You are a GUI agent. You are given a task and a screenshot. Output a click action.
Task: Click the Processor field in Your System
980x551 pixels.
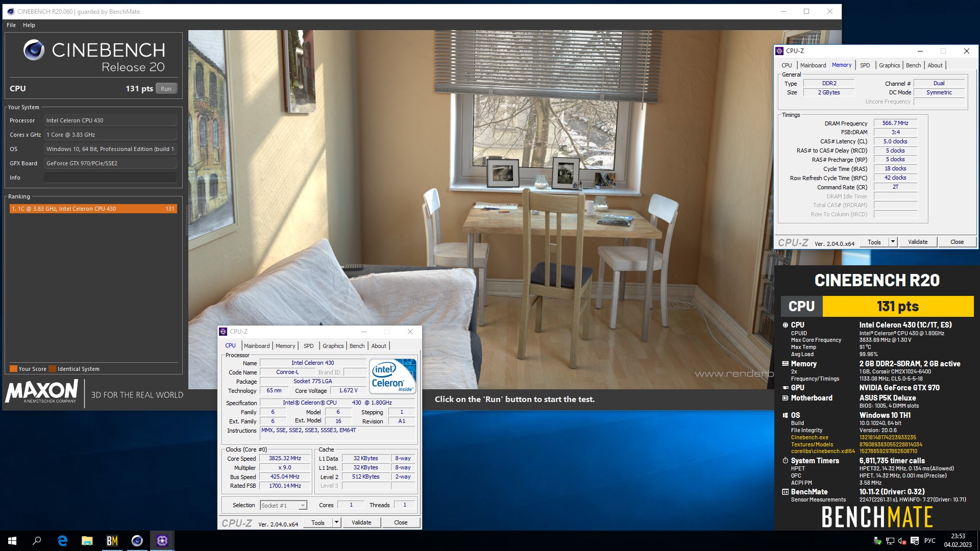tap(110, 120)
